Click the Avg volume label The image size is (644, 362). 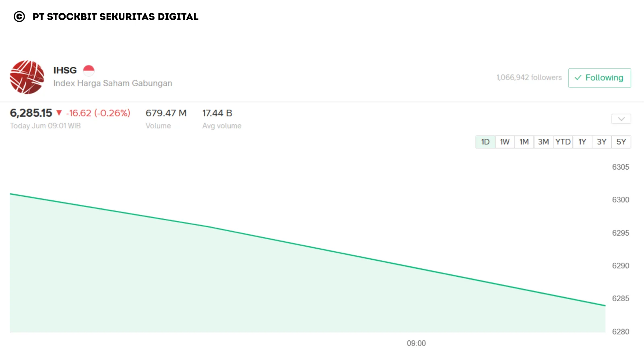tap(222, 126)
